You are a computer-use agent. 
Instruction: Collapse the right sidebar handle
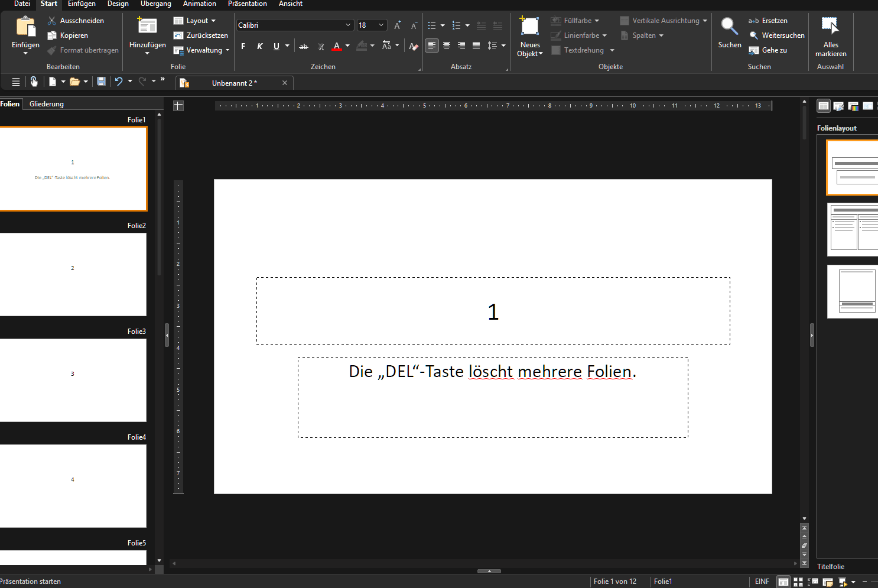[812, 335]
